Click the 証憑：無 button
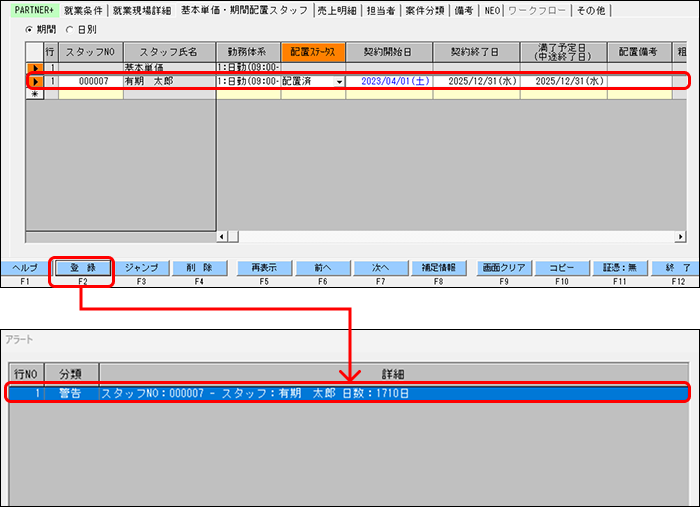The height and width of the screenshot is (507, 700). click(620, 268)
